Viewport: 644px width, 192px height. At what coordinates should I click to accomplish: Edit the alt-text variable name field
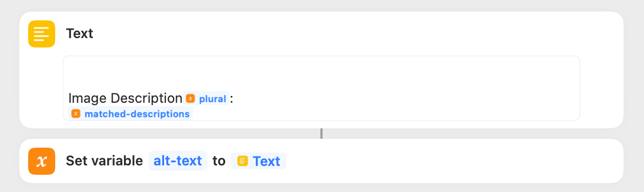(x=178, y=161)
